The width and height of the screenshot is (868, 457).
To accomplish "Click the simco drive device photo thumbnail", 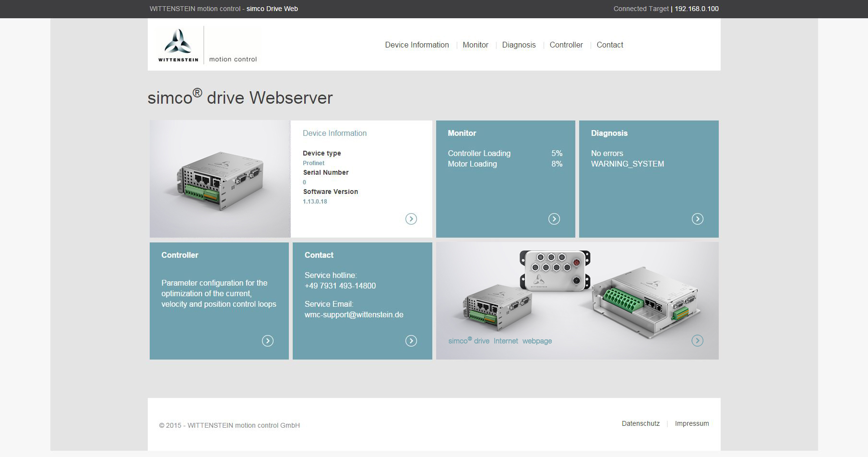I will 220,179.
